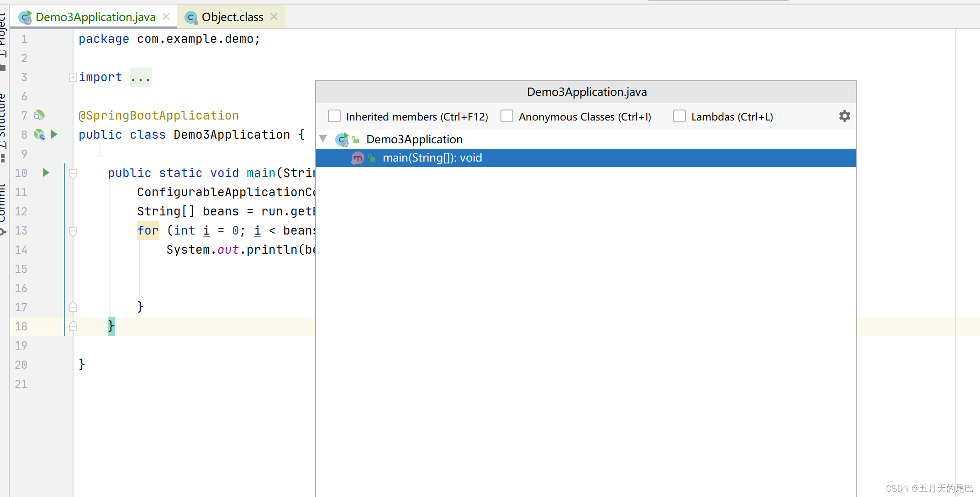
Task: Click the main method icon in structure panel
Action: pyautogui.click(x=357, y=158)
